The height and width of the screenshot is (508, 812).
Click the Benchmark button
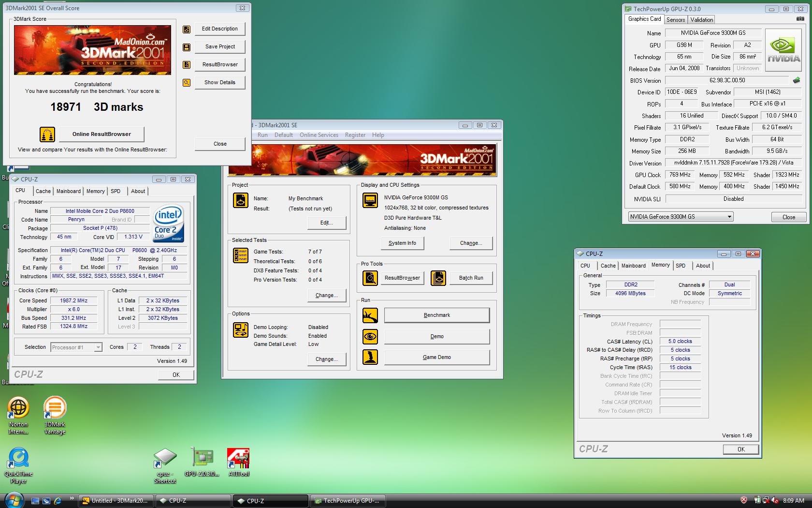pyautogui.click(x=437, y=315)
